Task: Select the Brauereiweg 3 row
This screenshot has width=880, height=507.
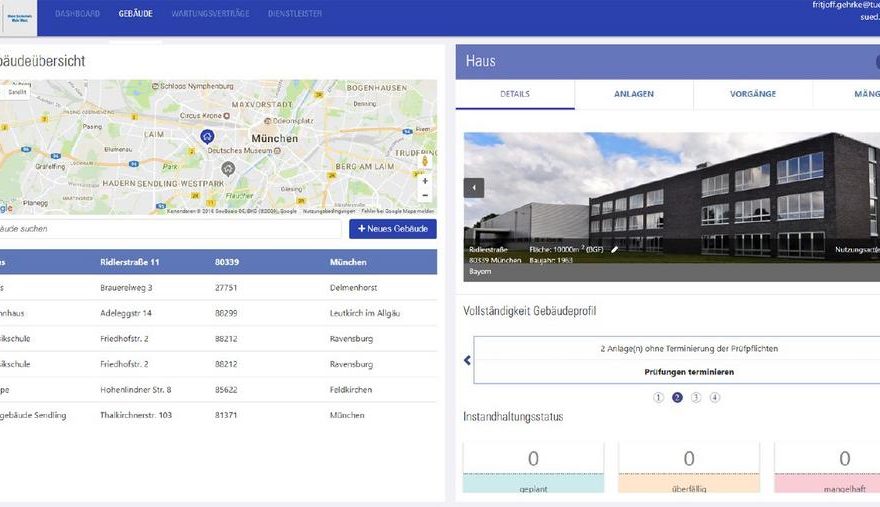Action: [218, 287]
